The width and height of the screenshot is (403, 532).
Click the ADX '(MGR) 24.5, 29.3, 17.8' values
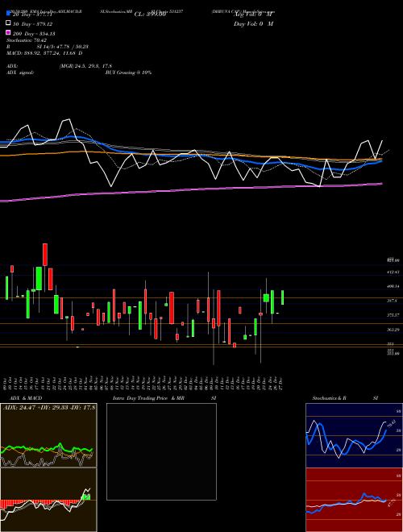pyautogui.click(x=85, y=66)
